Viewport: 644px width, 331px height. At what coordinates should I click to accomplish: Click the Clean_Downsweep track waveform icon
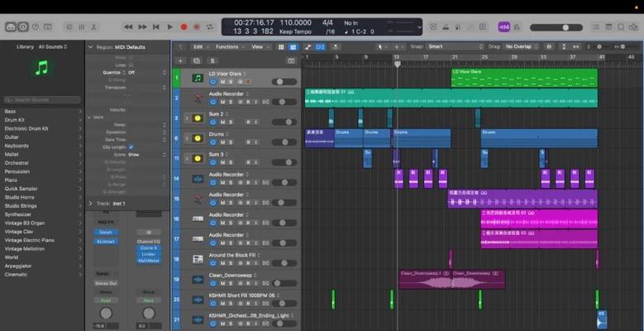[198, 280]
